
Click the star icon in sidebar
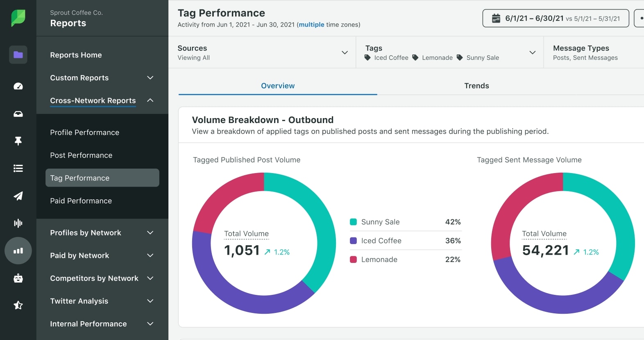click(x=18, y=305)
